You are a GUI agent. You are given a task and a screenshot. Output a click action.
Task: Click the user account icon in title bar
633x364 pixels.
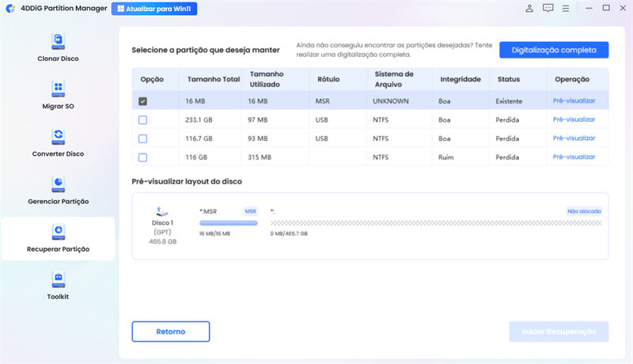coord(529,8)
